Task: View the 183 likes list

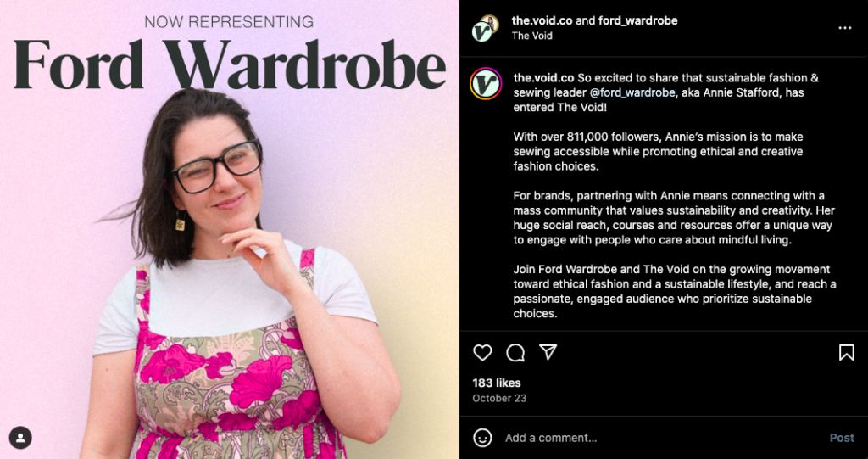Action: click(497, 383)
